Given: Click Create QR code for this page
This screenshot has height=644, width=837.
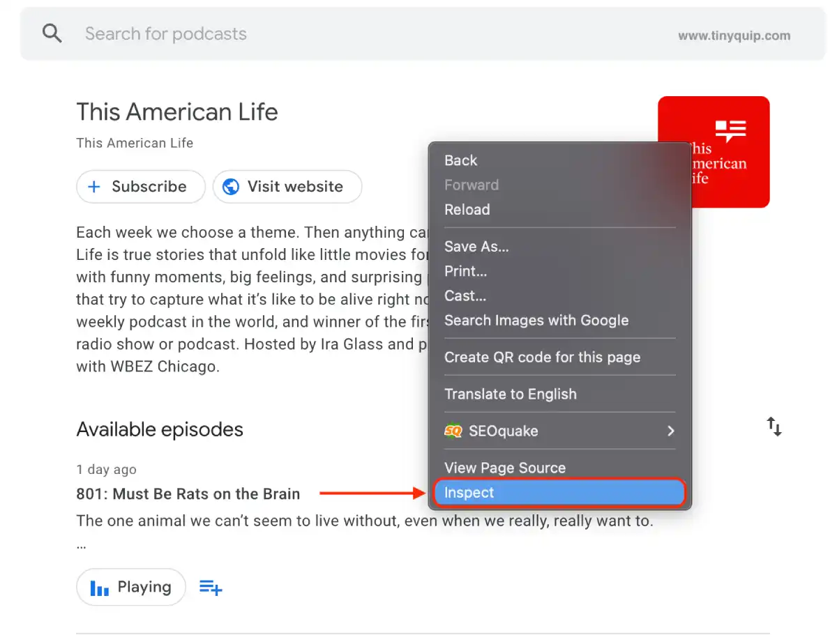Looking at the screenshot, I should pyautogui.click(x=543, y=357).
